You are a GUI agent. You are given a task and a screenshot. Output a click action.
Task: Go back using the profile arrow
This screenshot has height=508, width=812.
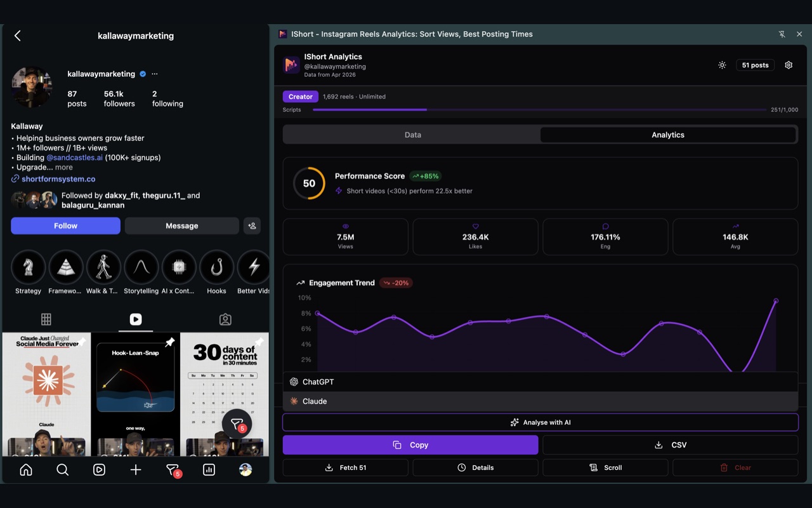(x=18, y=36)
